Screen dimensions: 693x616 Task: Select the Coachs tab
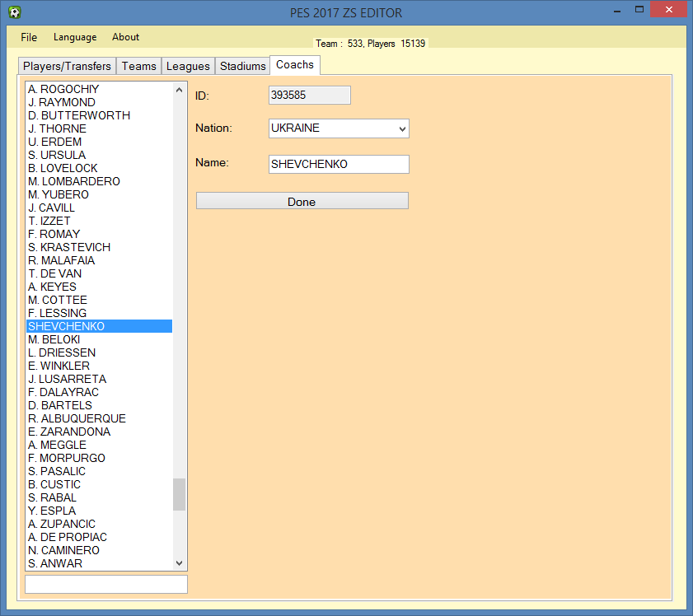point(295,64)
